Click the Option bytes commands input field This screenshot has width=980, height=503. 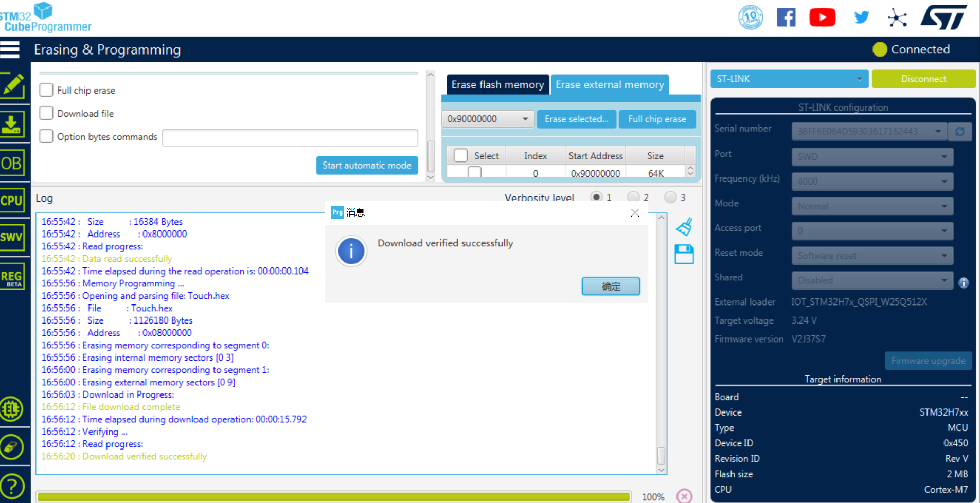pyautogui.click(x=290, y=137)
